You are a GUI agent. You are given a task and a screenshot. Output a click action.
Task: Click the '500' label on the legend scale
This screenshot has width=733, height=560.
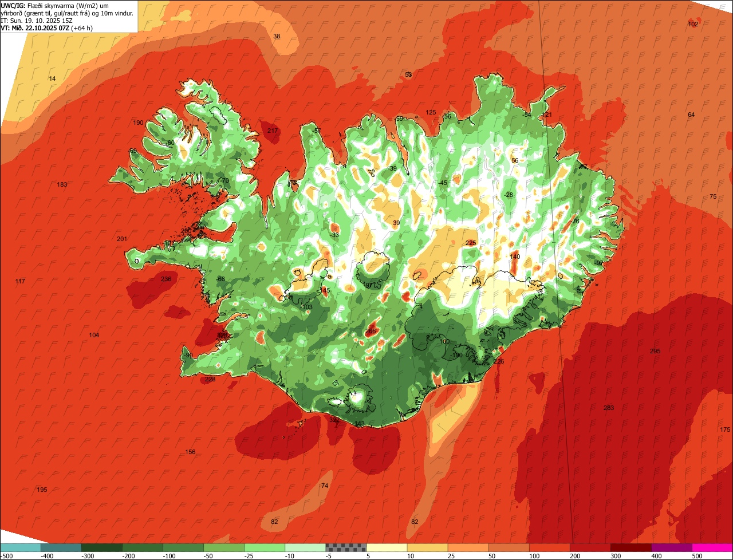(x=697, y=555)
